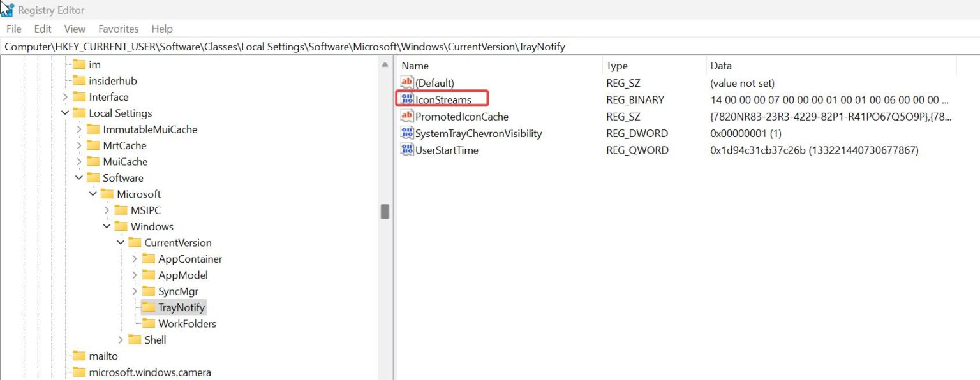The image size is (980, 380).
Task: Expand the Interface key
Action: 64,96
